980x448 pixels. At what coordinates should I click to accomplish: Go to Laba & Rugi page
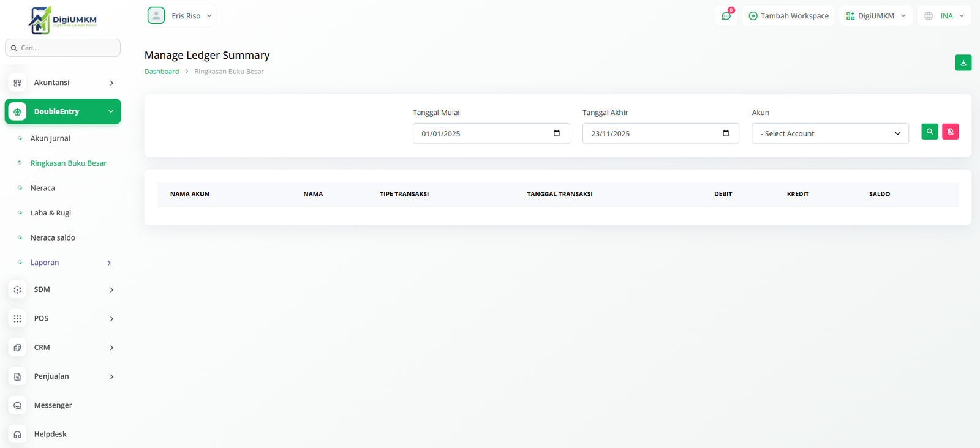51,213
